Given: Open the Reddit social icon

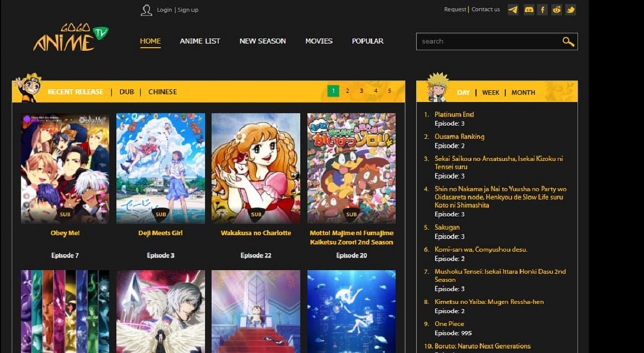Looking at the screenshot, I should pos(556,10).
